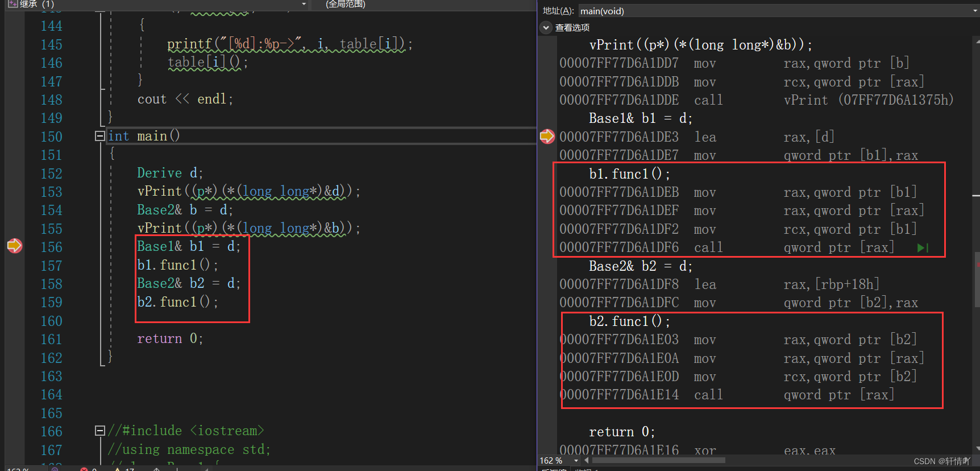Click 'b2.func1();' on line 159
The image size is (980, 471).
coord(177,301)
